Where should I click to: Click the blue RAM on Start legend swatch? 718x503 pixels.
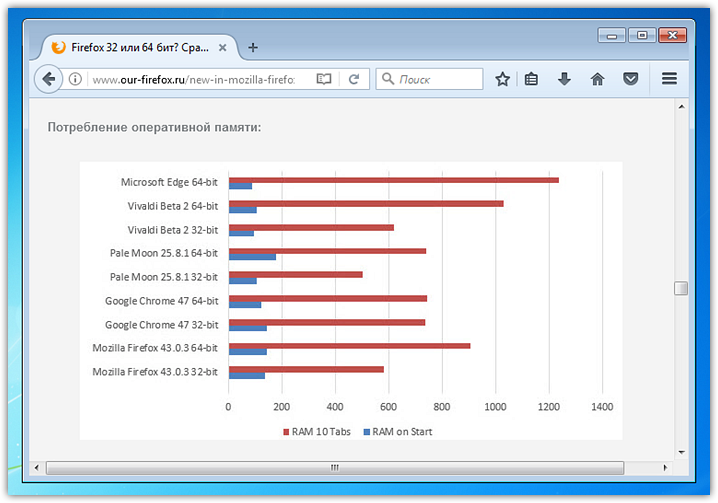tap(366, 432)
